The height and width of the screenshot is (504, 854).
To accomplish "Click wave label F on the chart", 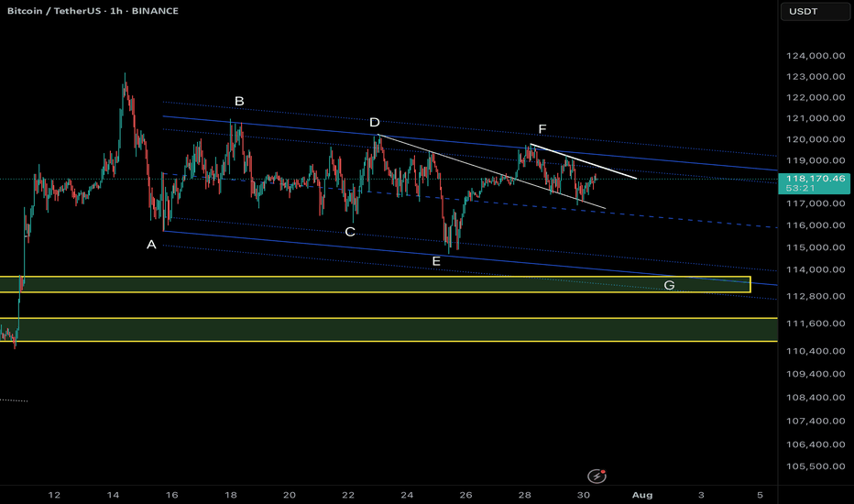I will [x=542, y=129].
